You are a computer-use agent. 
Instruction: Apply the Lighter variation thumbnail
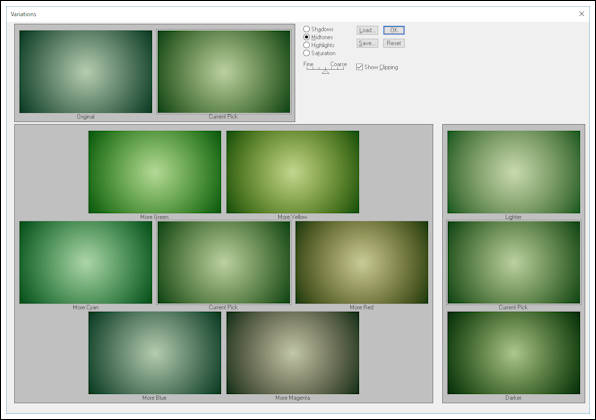(x=514, y=172)
